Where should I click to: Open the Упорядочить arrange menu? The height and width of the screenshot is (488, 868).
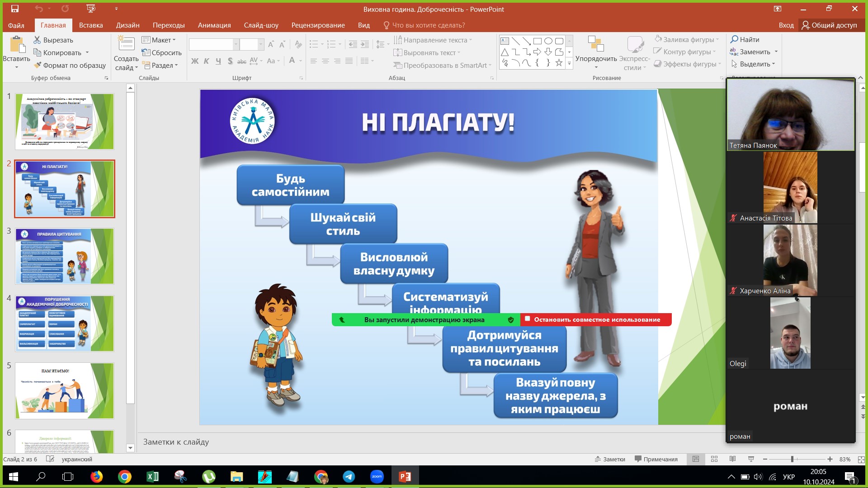[x=596, y=53]
